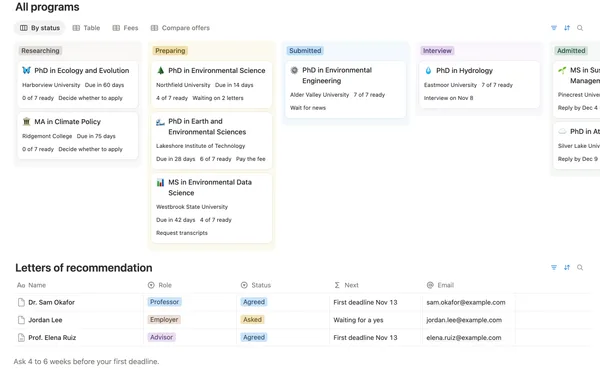Click filter icon in Letters of recommendation
The image size is (600, 372).
(554, 267)
